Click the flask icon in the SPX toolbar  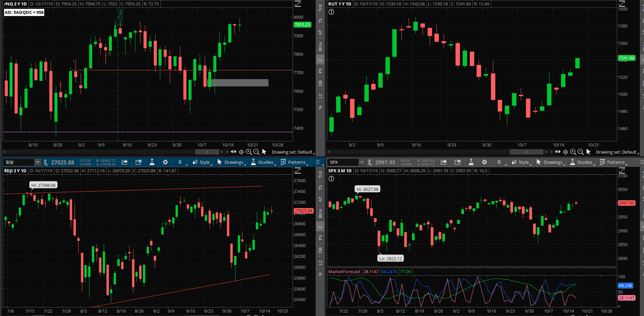pos(471,162)
